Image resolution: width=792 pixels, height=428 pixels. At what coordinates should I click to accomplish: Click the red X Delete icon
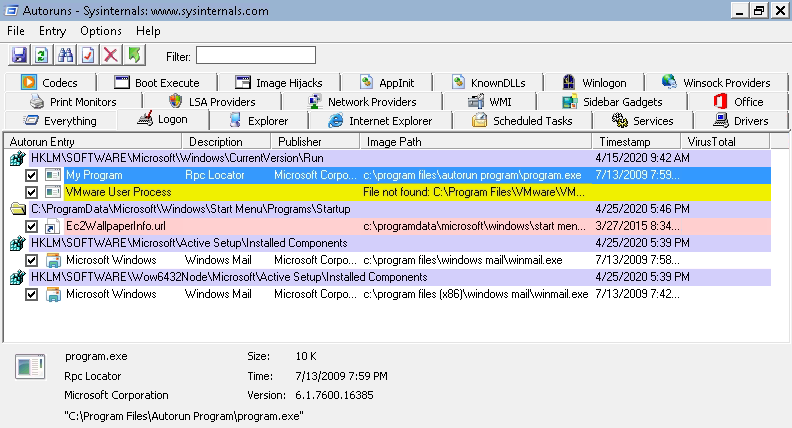pyautogui.click(x=112, y=55)
